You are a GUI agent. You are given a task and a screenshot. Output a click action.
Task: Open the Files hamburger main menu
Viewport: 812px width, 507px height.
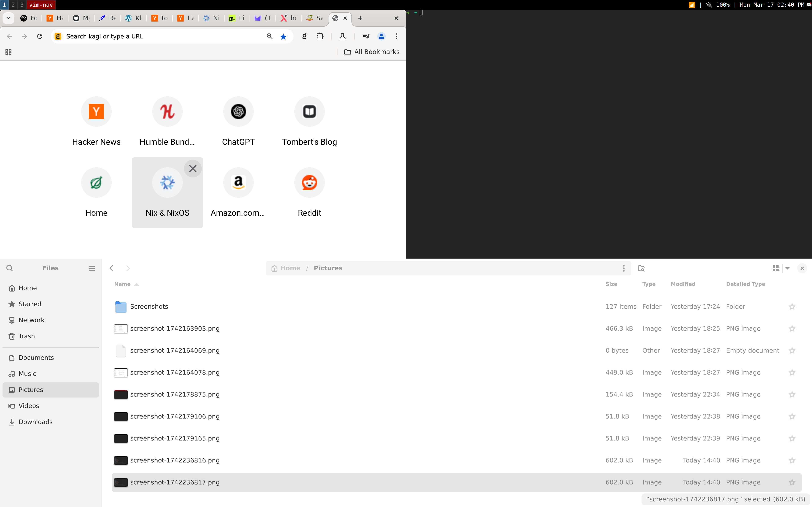tap(92, 268)
